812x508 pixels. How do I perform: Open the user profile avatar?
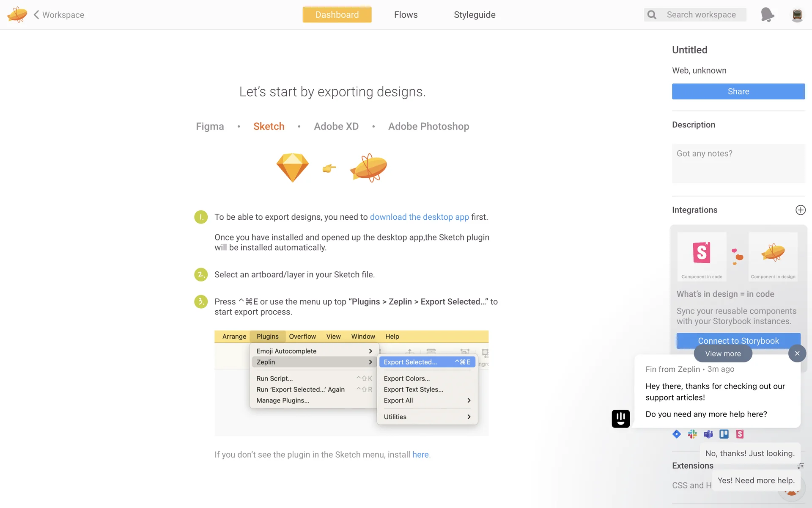click(x=797, y=15)
